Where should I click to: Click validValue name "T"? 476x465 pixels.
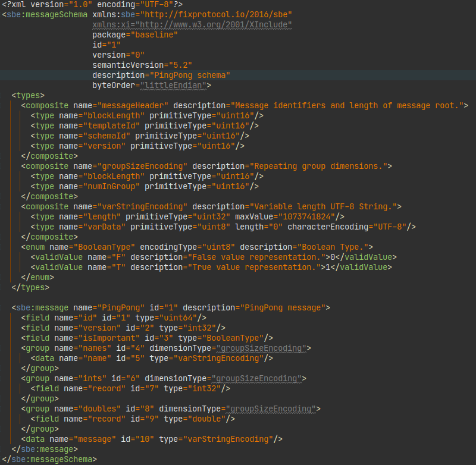[118, 267]
